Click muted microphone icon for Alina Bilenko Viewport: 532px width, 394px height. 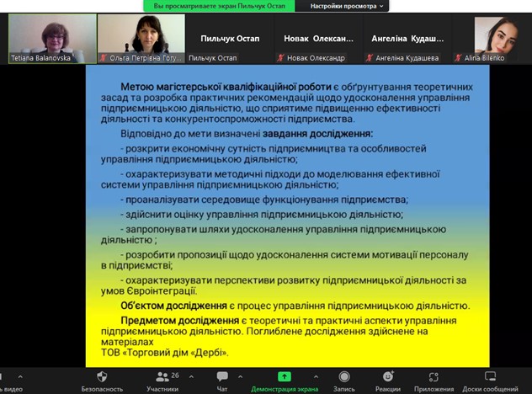point(458,58)
